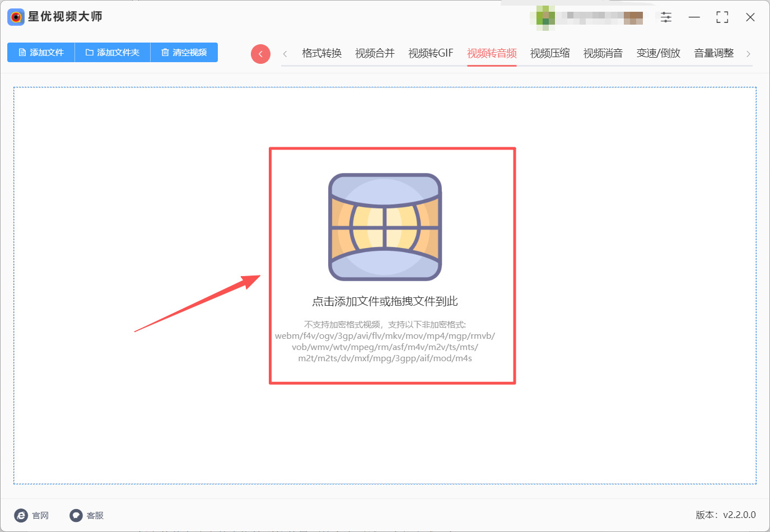Open the 视频压缩 tab

pos(550,53)
